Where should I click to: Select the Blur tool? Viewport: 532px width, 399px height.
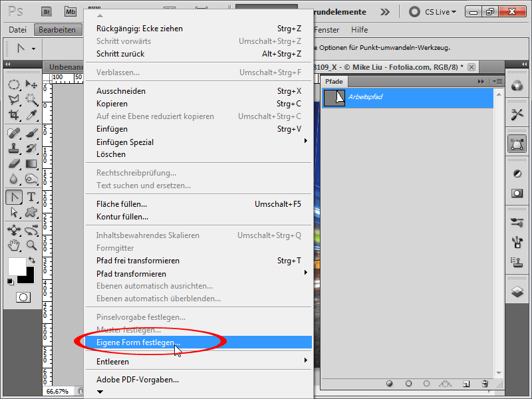(13, 179)
